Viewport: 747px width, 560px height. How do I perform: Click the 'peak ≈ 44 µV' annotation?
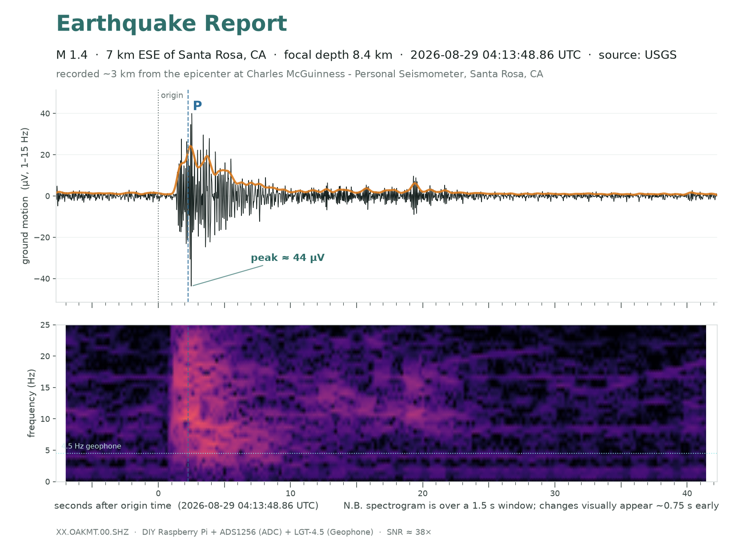click(x=288, y=258)
